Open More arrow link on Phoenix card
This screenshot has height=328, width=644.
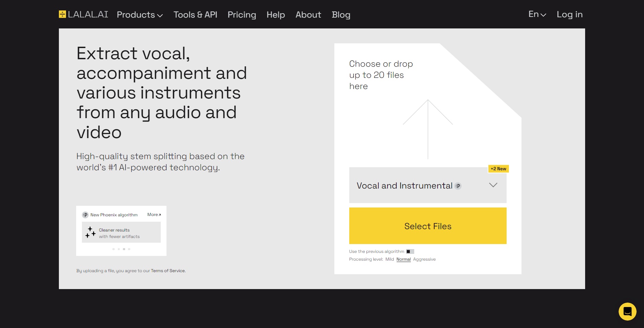154,215
